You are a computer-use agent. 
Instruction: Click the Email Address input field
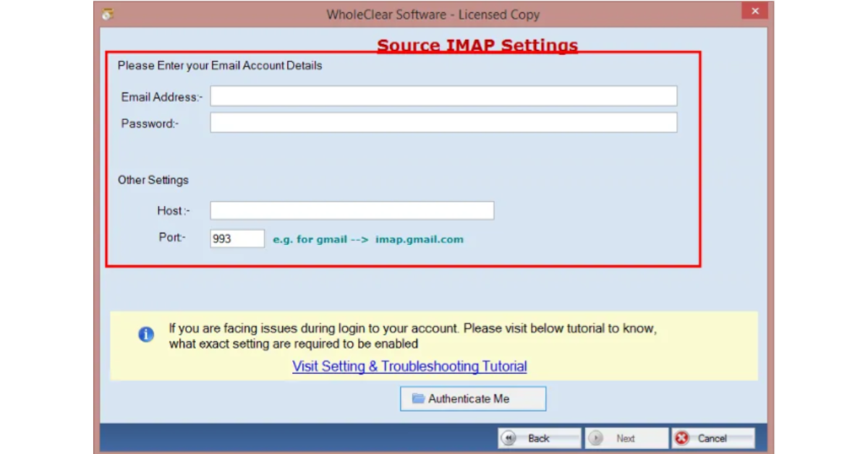pos(443,96)
